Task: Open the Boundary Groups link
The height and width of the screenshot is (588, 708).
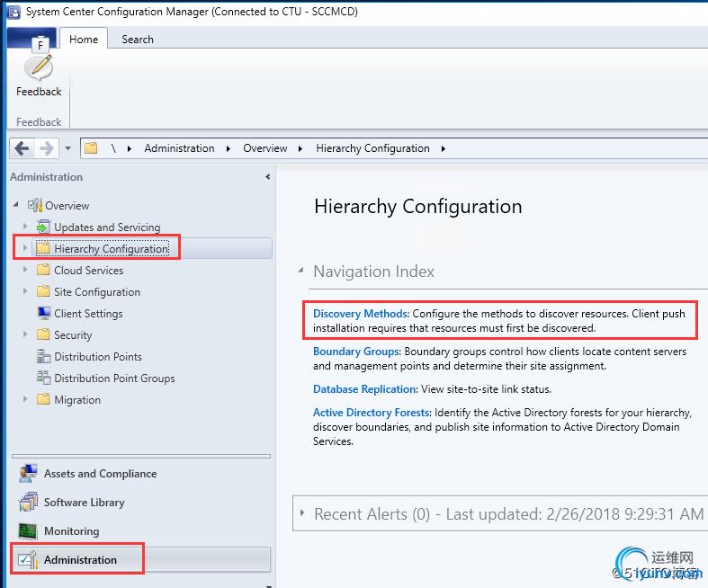Action: pos(357,352)
